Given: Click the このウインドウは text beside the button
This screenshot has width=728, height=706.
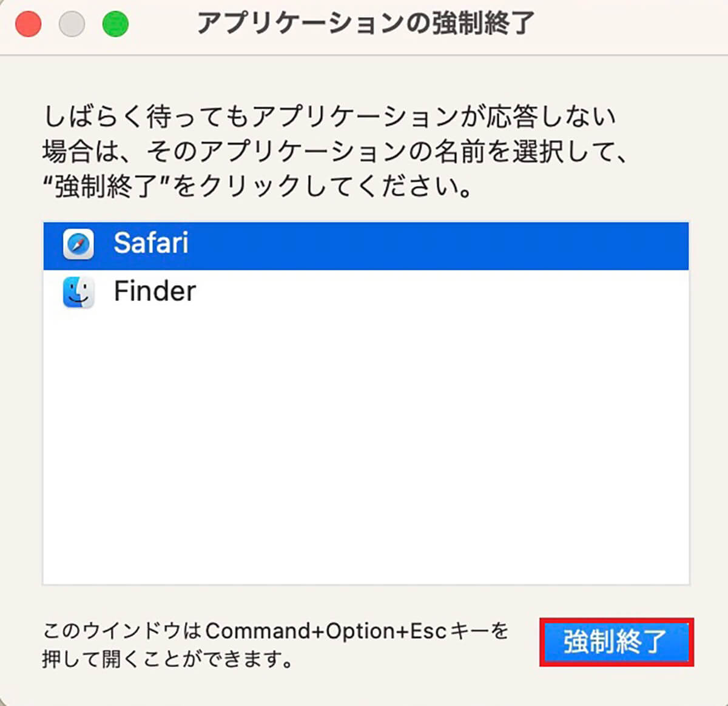Looking at the screenshot, I should click(121, 631).
